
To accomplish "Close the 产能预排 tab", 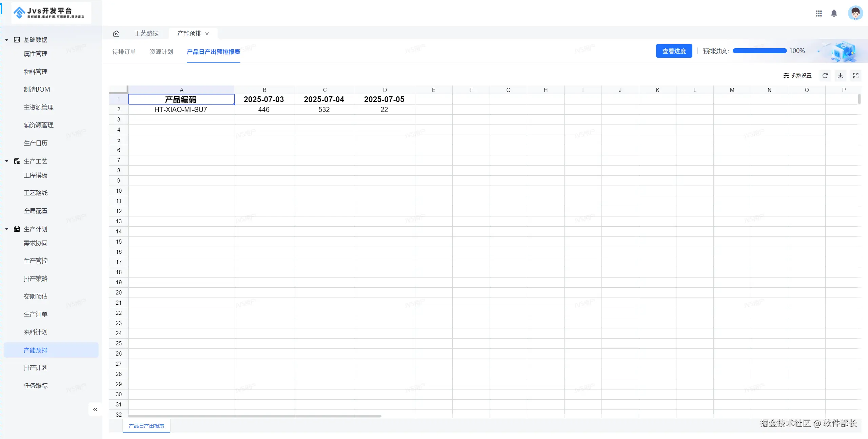I will point(207,34).
